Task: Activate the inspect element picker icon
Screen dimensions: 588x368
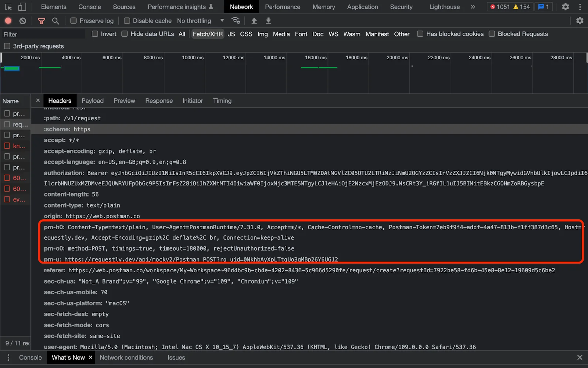Action: coord(8,7)
